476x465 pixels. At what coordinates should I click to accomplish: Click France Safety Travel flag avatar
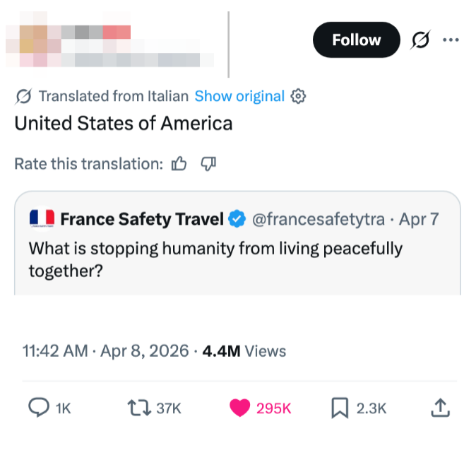point(42,218)
